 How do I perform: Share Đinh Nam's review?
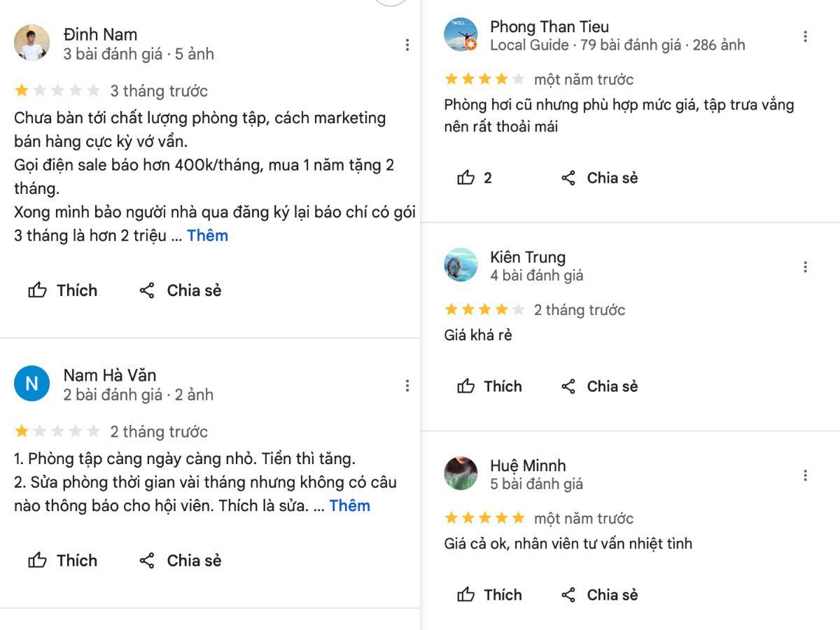click(180, 290)
